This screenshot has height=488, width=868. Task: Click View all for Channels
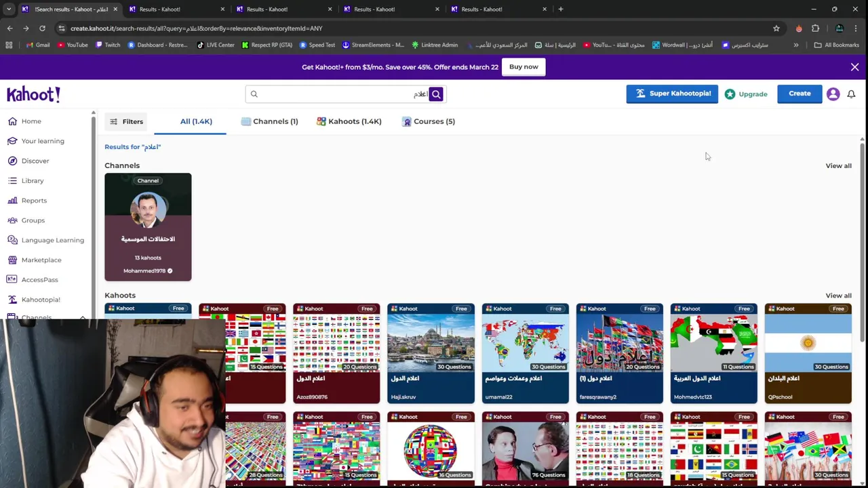pos(838,165)
